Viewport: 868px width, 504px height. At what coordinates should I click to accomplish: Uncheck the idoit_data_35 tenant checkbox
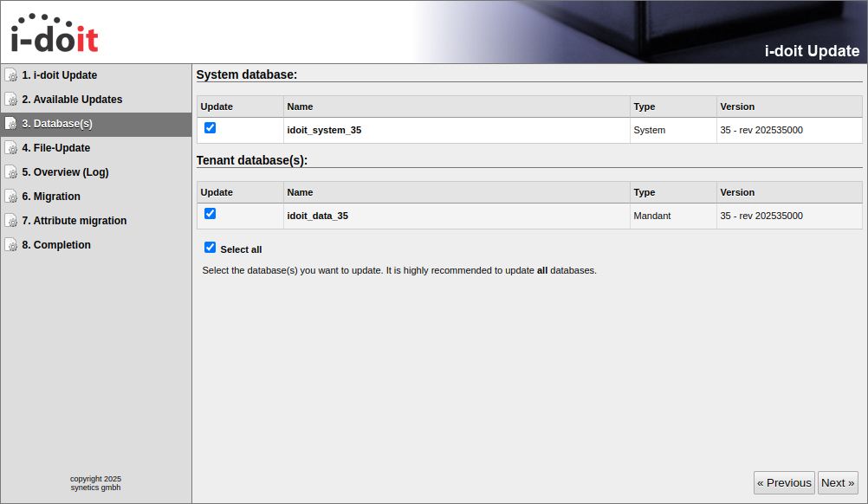tap(210, 214)
